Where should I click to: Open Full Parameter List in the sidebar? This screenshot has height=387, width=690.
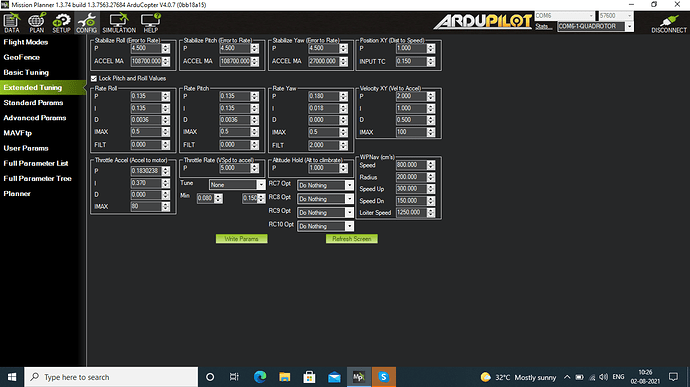point(36,163)
